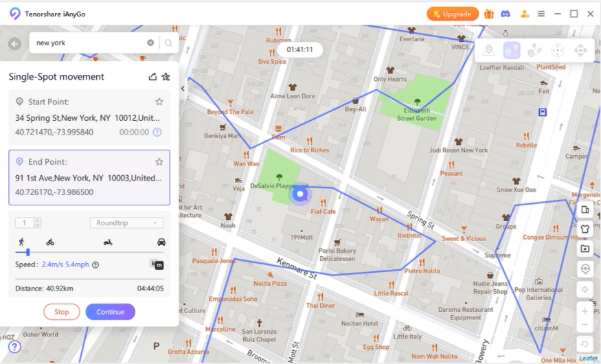
Task: Open the user account icon
Action: point(524,14)
